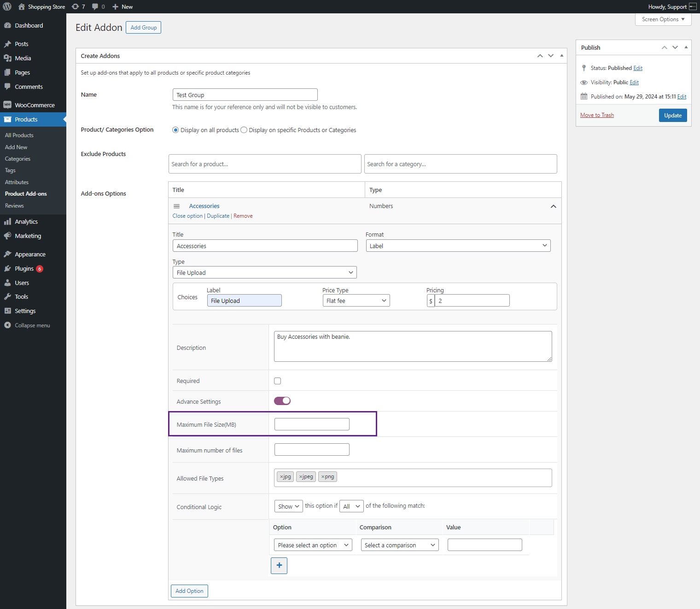Click the Posts pin icon
This screenshot has height=609, width=700.
click(x=7, y=44)
